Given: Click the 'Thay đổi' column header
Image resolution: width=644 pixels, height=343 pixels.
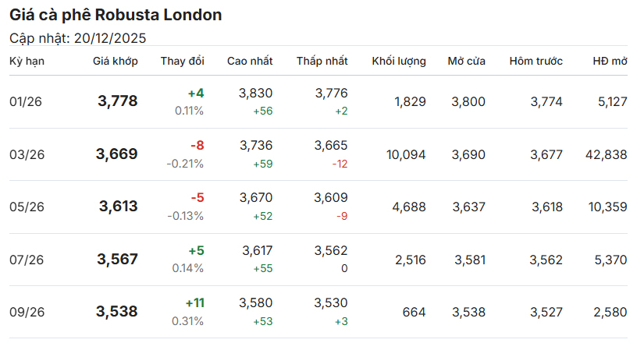Looking at the screenshot, I should [x=182, y=61].
